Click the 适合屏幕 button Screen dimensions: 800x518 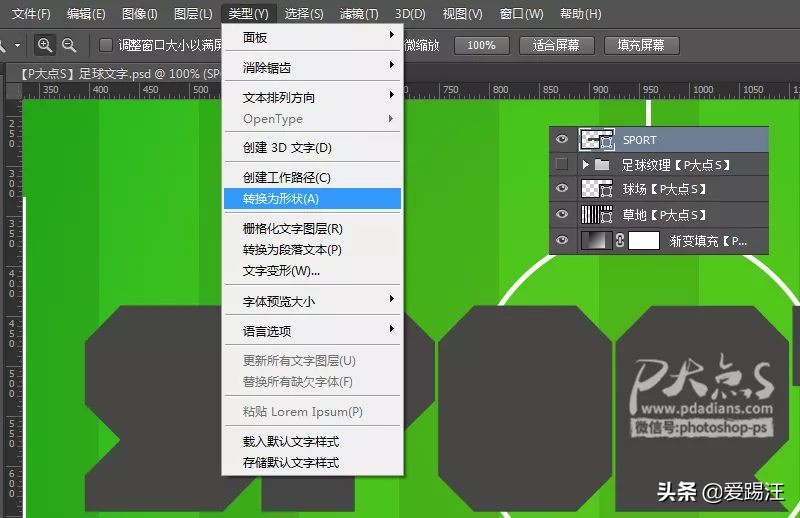click(x=556, y=45)
